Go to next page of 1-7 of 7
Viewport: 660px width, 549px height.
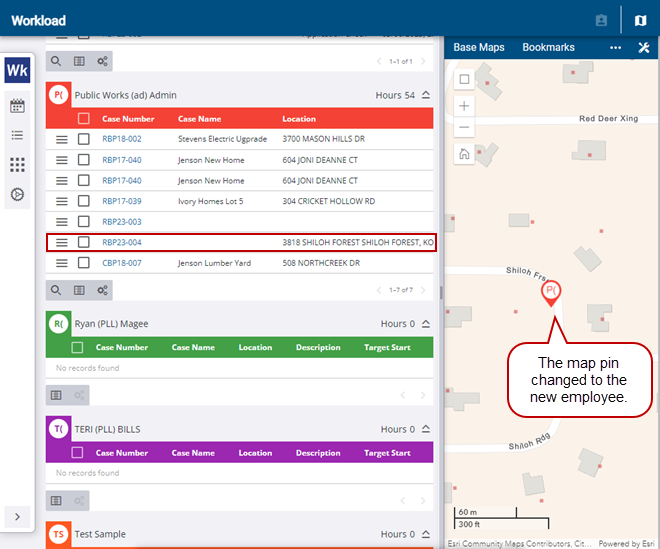coord(423,290)
